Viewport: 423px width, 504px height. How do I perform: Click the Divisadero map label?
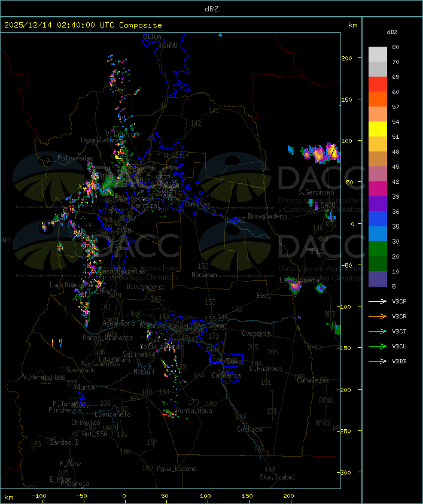(144, 286)
